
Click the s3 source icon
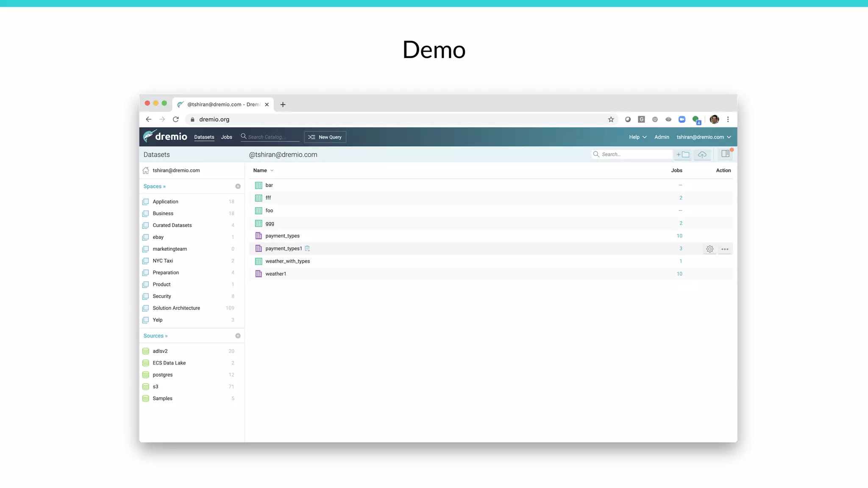click(146, 387)
